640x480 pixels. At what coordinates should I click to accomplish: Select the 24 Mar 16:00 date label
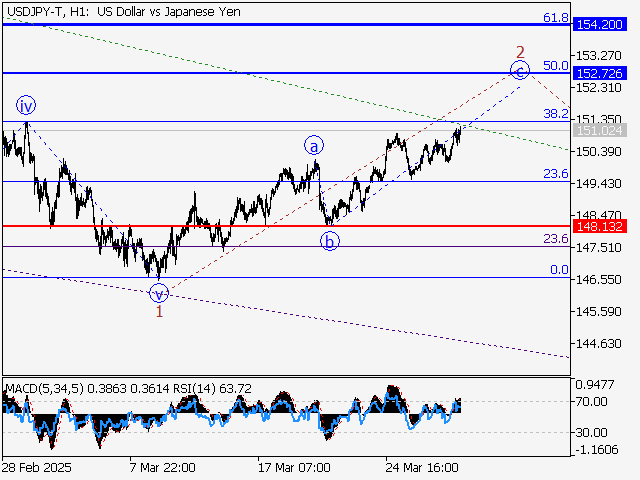click(x=424, y=467)
